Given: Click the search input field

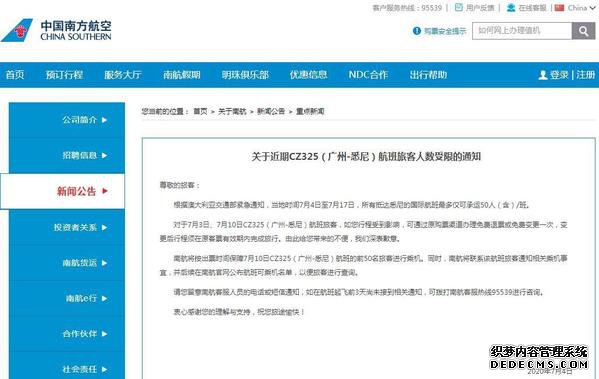Looking at the screenshot, I should point(522,31).
